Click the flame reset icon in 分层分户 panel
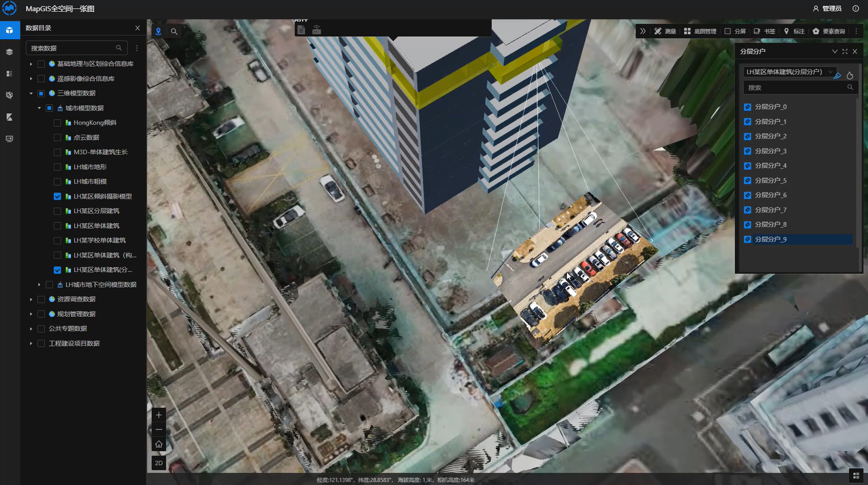Screen dimensions: 868x485 pos(850,75)
